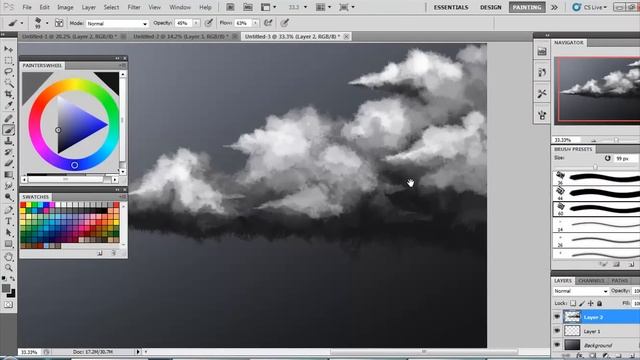Open the Opacity slider dropdown arrow

pos(196,23)
